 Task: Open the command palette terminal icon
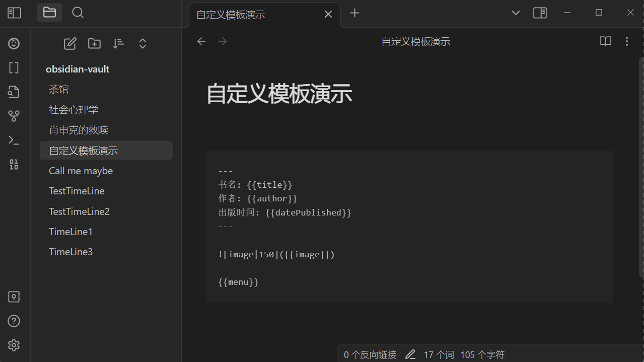click(14, 140)
